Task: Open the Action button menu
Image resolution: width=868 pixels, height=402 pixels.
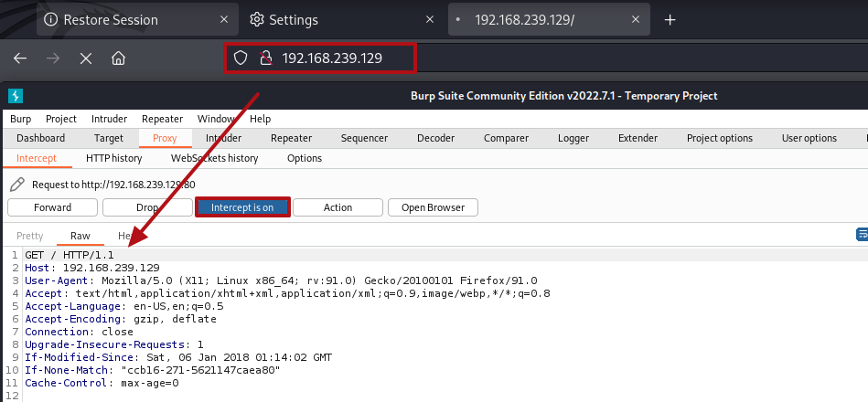Action: coord(338,207)
